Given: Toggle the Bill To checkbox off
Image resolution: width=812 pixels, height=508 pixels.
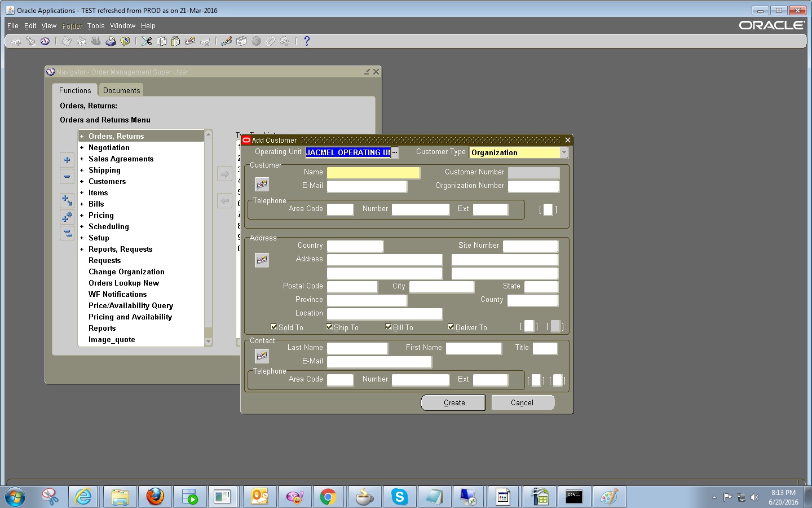Looking at the screenshot, I should (388, 327).
